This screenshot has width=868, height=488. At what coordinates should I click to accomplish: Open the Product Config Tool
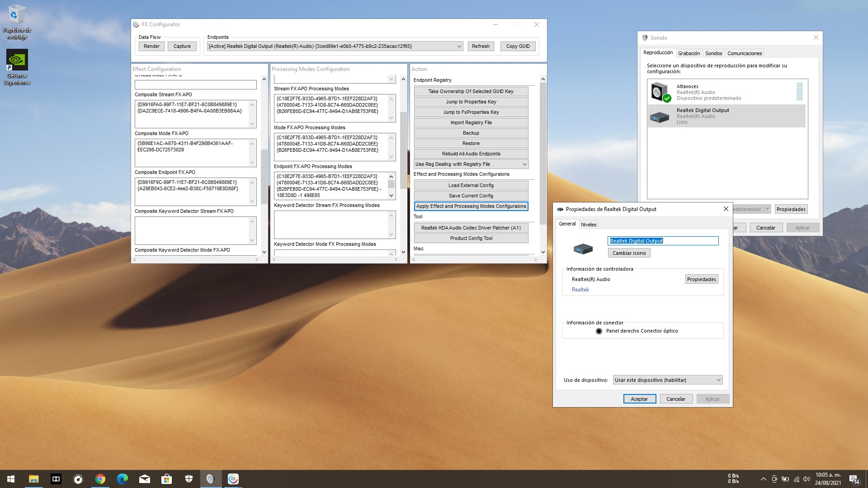tap(471, 238)
